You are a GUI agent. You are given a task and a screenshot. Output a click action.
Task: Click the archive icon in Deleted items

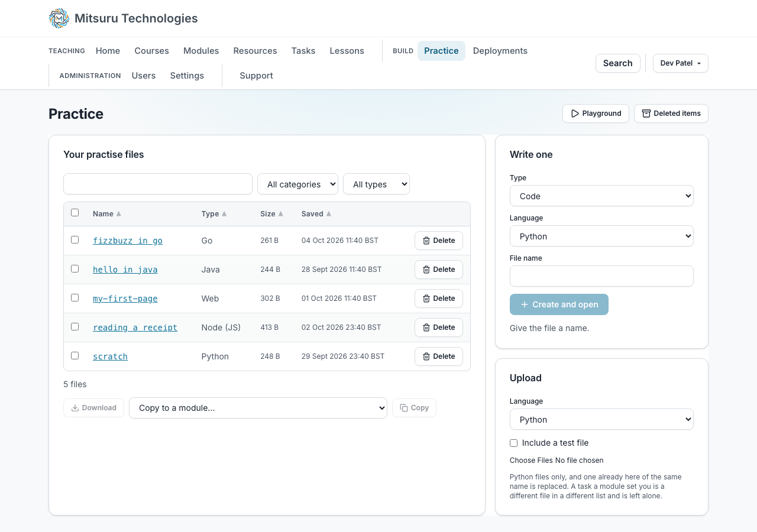coord(646,113)
